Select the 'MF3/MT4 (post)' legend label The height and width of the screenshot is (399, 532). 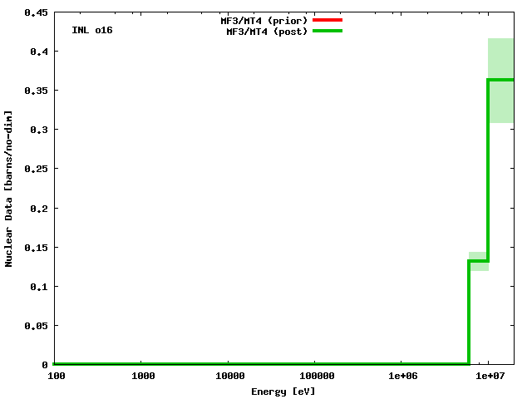(267, 32)
